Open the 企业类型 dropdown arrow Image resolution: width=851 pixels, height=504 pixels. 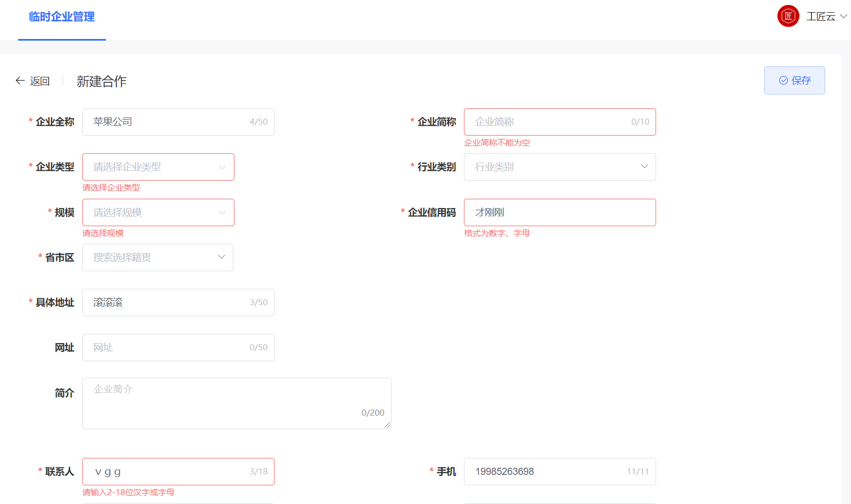coord(222,167)
